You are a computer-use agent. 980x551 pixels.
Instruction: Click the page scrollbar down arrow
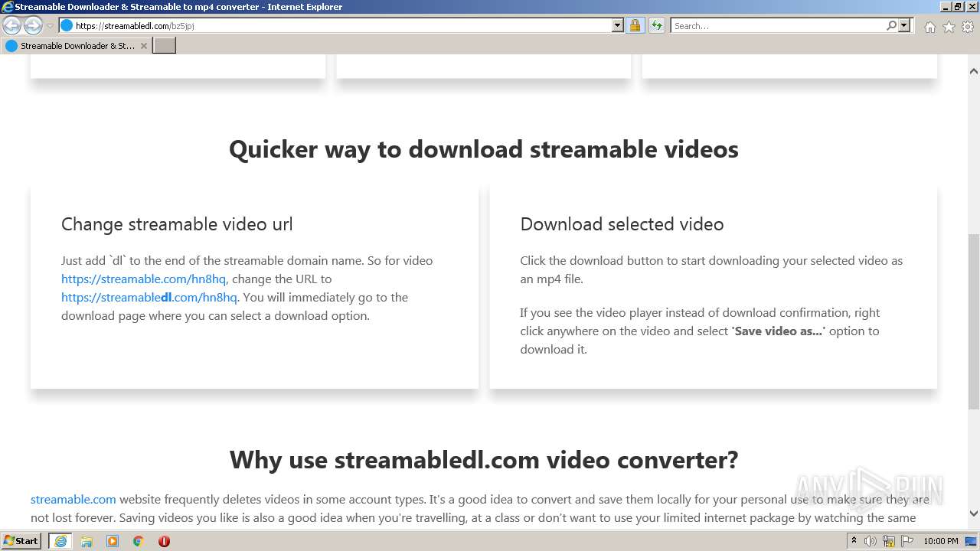974,514
